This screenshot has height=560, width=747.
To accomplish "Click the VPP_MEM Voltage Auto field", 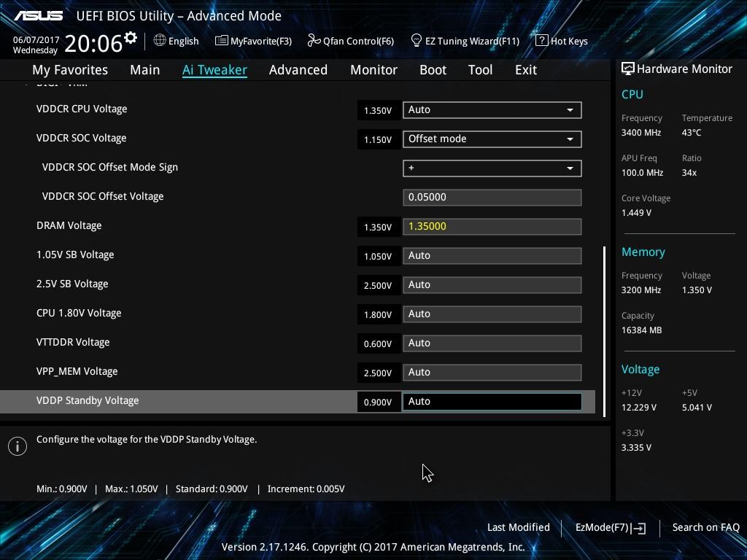I will coord(492,373).
